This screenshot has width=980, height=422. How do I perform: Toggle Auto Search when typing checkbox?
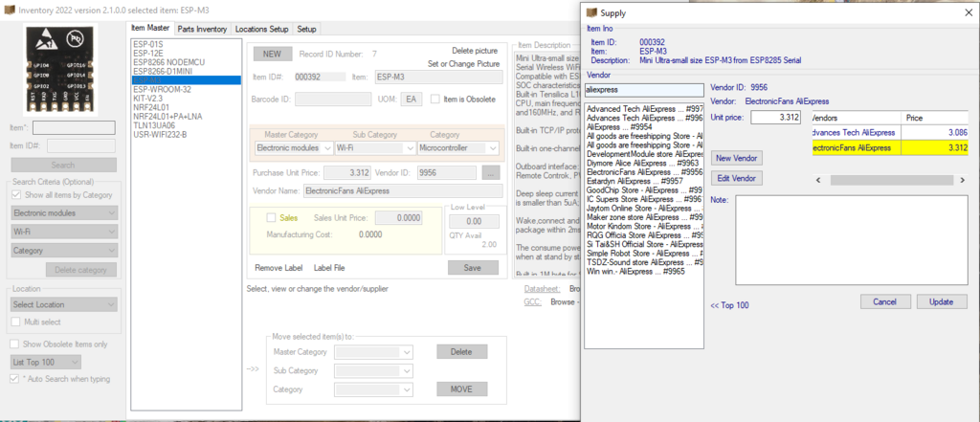[14, 379]
